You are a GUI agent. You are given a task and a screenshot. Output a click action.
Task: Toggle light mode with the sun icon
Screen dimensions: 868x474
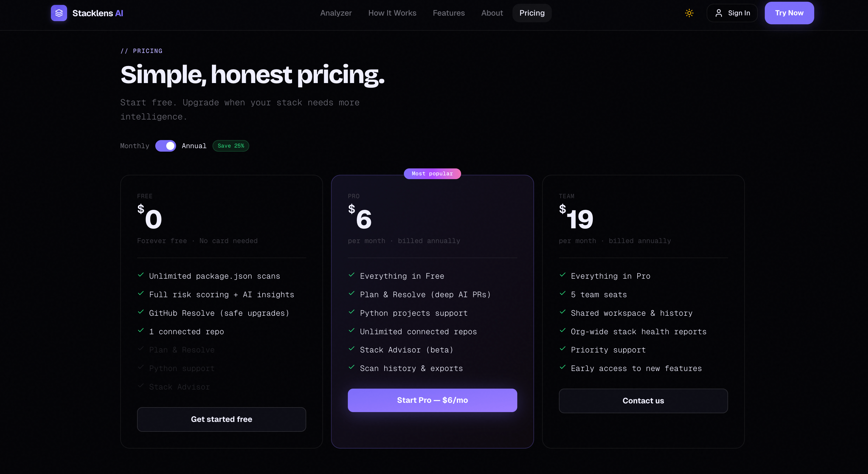pyautogui.click(x=689, y=13)
